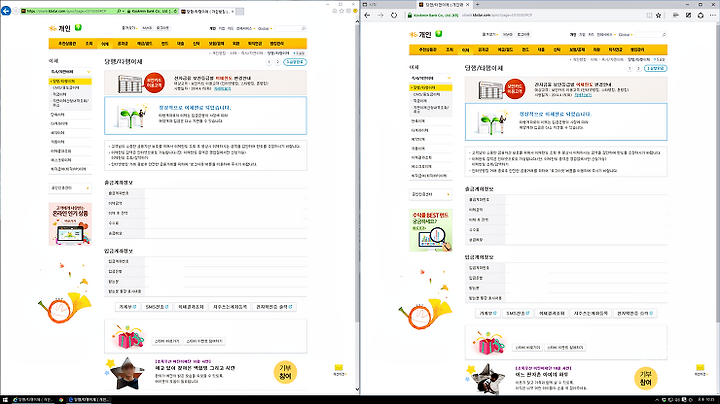
Task: Open the Edge Hub icon
Action: click(676, 15)
